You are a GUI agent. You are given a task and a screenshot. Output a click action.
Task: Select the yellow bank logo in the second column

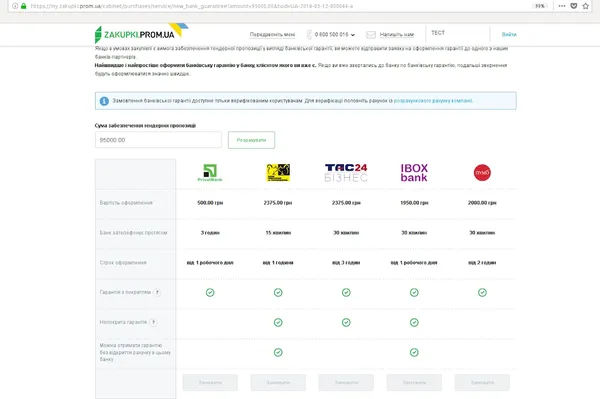click(278, 173)
